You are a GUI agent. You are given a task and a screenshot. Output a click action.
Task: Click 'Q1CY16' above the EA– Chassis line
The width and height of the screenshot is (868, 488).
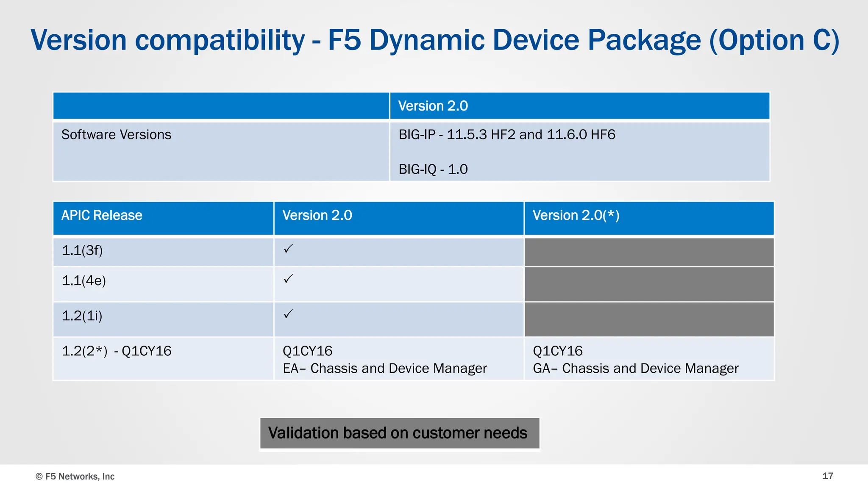(307, 351)
